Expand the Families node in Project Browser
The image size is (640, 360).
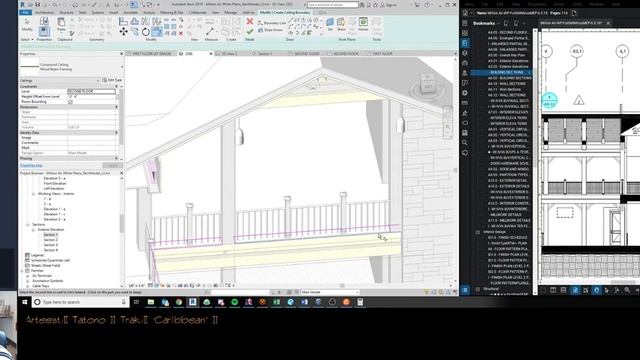coord(22,271)
